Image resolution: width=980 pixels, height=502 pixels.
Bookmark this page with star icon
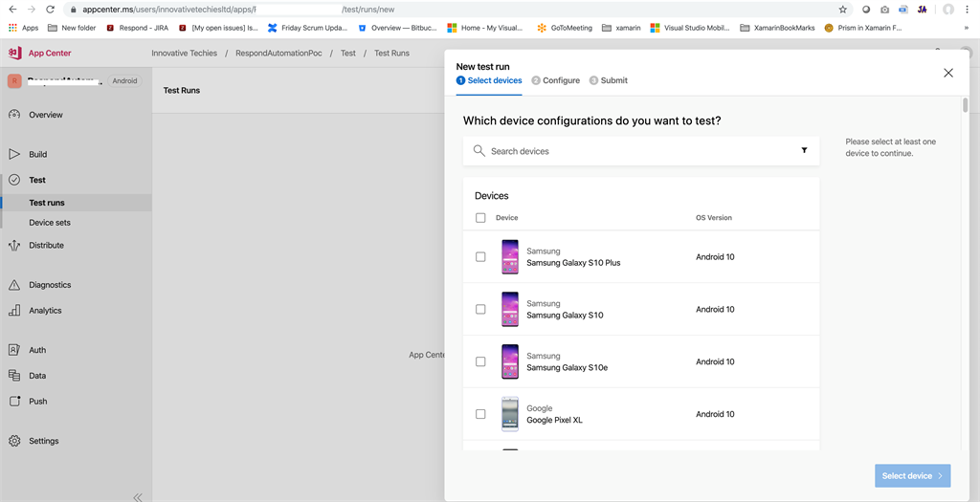[842, 10]
